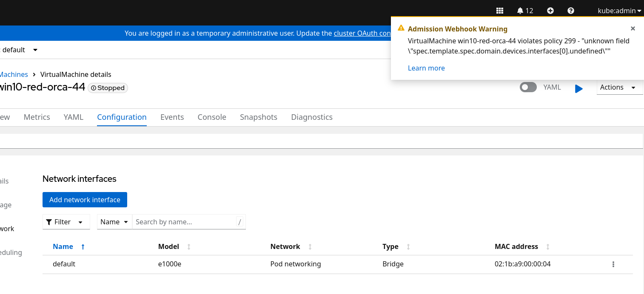Sort by MAC address column icon

pyautogui.click(x=548, y=246)
